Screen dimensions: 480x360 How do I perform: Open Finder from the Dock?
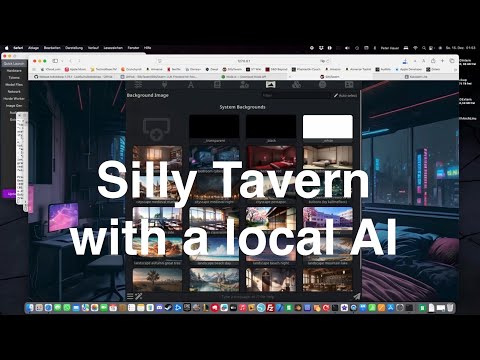click(x=30, y=308)
